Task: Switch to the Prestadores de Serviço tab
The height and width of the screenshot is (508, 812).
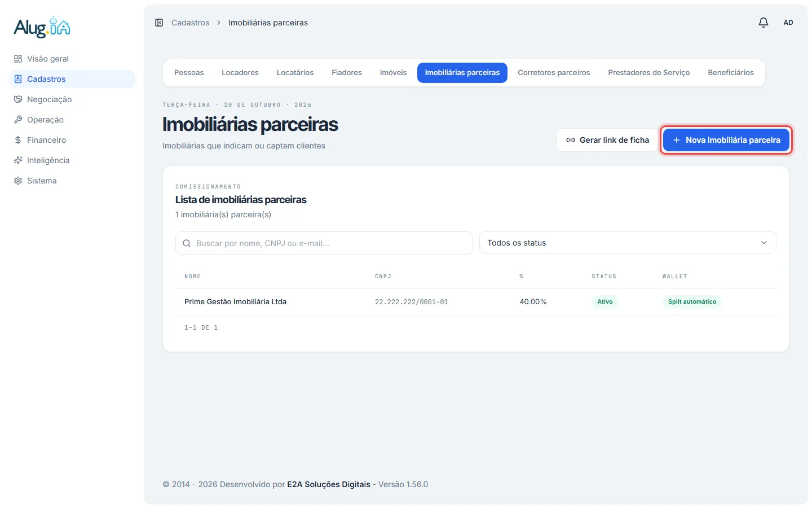Action: [649, 73]
